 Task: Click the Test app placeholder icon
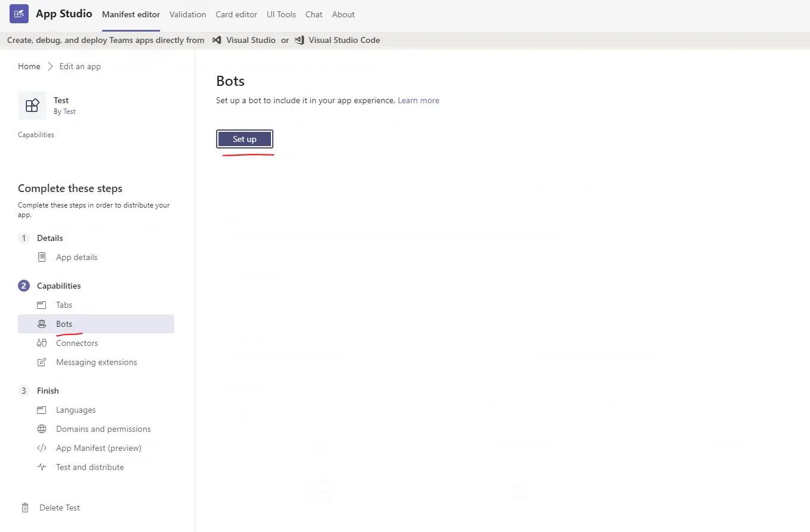[x=32, y=106]
